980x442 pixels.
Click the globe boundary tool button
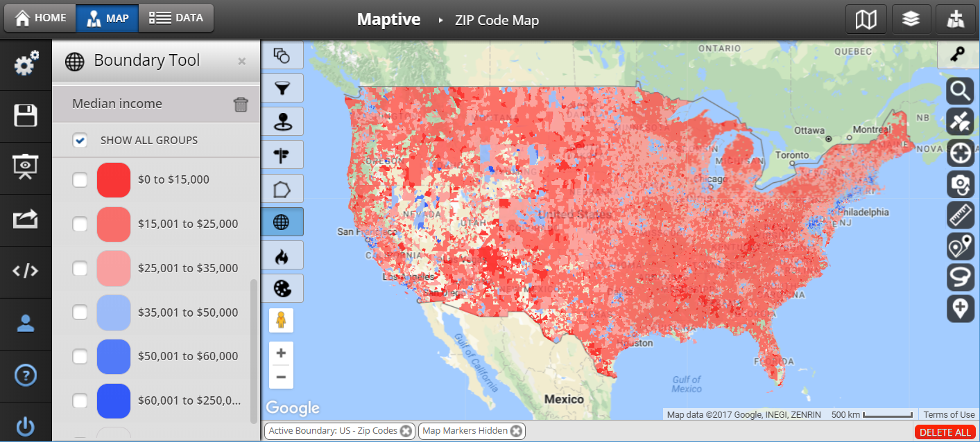coord(282,222)
